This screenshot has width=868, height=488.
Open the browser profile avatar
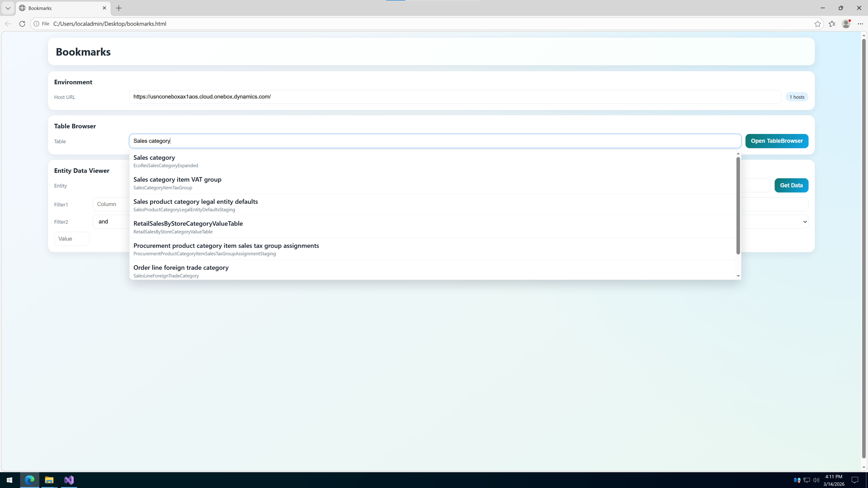(846, 24)
